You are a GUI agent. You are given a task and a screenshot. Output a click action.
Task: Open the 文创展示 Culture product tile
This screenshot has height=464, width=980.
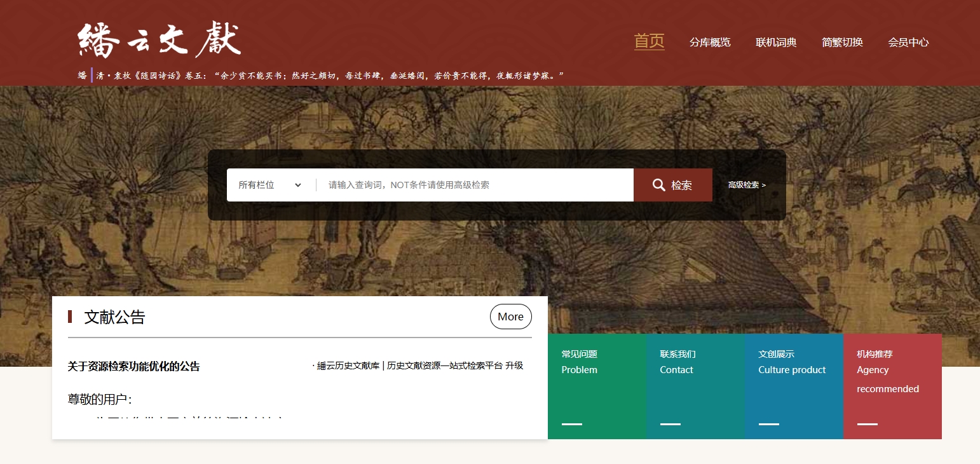coord(793,386)
